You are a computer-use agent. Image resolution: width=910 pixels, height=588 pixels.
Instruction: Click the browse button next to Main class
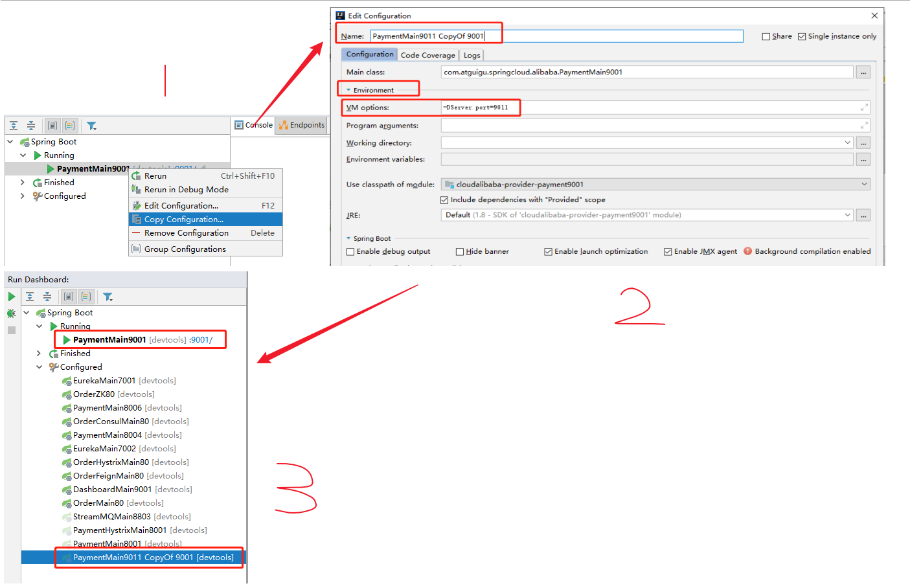click(x=863, y=73)
